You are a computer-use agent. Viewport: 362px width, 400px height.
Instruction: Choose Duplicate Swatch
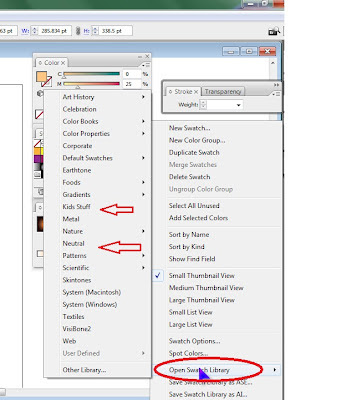(x=217, y=153)
